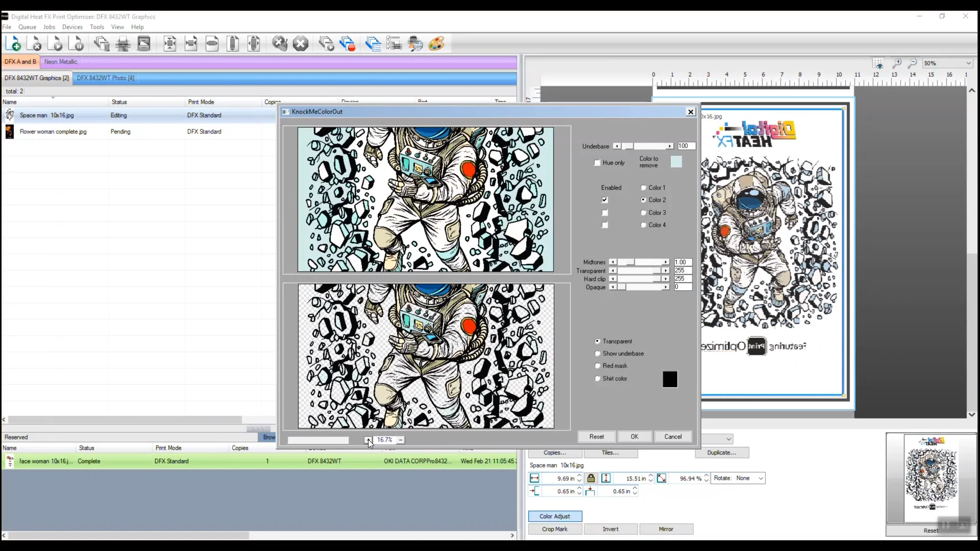Viewport: 980px width, 551px height.
Task: Click the Color Adjust button
Action: pos(555,516)
